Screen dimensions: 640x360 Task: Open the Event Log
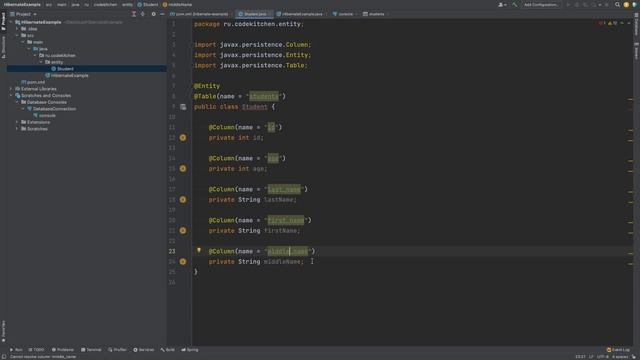[618, 350]
